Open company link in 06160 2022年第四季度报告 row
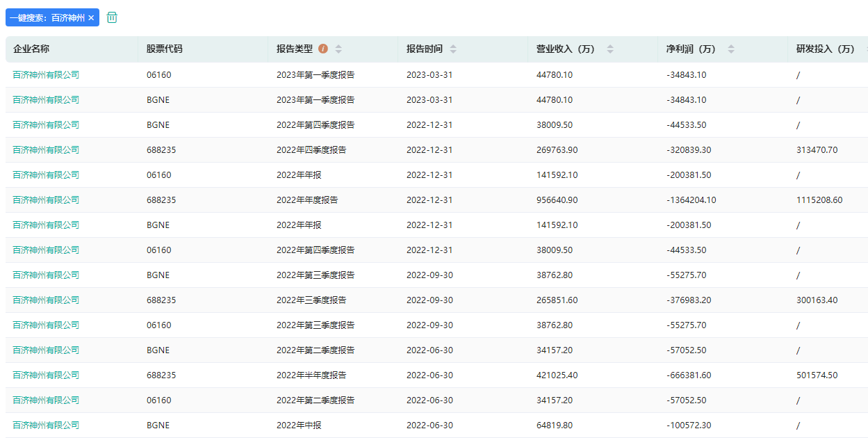Viewport: 868px width, 438px height. pyautogui.click(x=46, y=250)
